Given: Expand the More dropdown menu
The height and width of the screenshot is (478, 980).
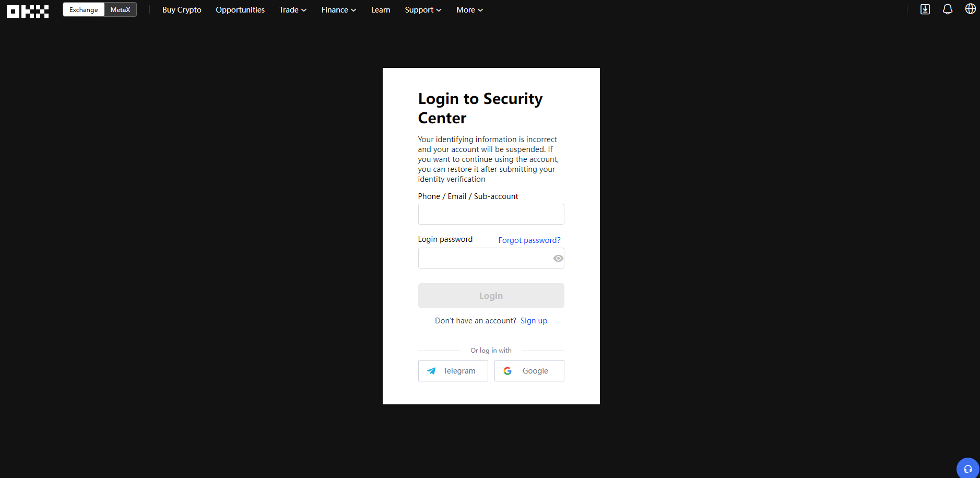Looking at the screenshot, I should coord(469,10).
